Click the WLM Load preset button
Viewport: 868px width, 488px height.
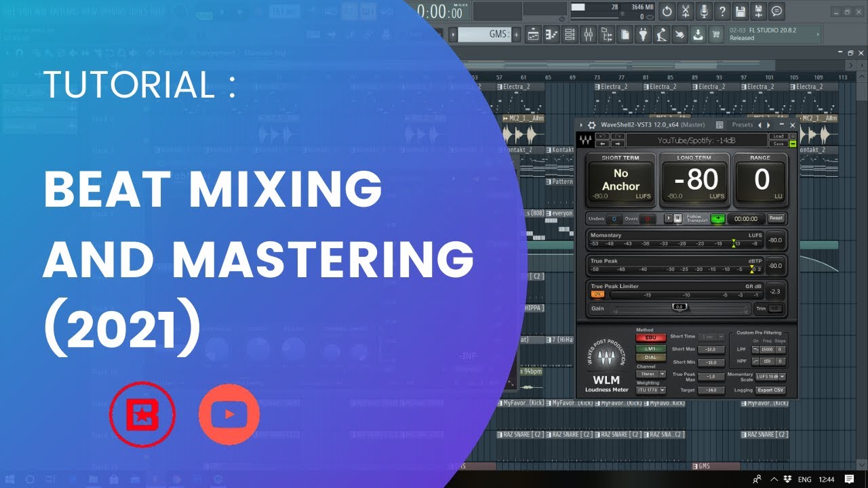[778, 136]
